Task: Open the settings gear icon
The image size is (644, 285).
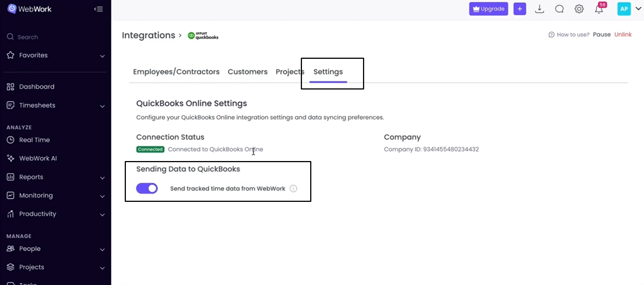Action: point(579,9)
